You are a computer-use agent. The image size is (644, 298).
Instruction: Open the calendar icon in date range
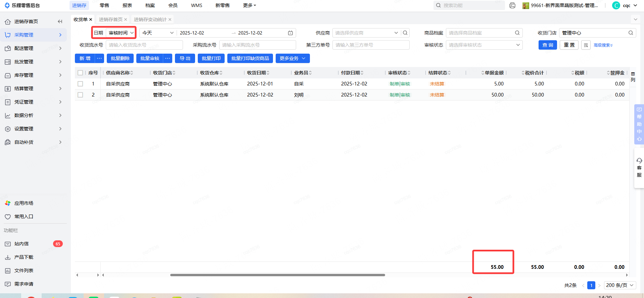[x=290, y=33]
